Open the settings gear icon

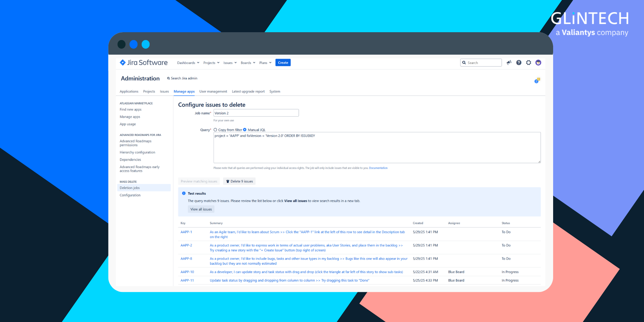(528, 63)
